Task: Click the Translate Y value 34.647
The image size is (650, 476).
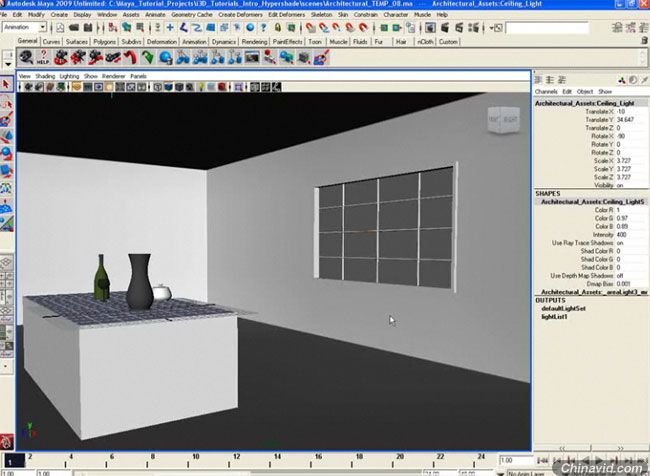Action: click(x=631, y=120)
